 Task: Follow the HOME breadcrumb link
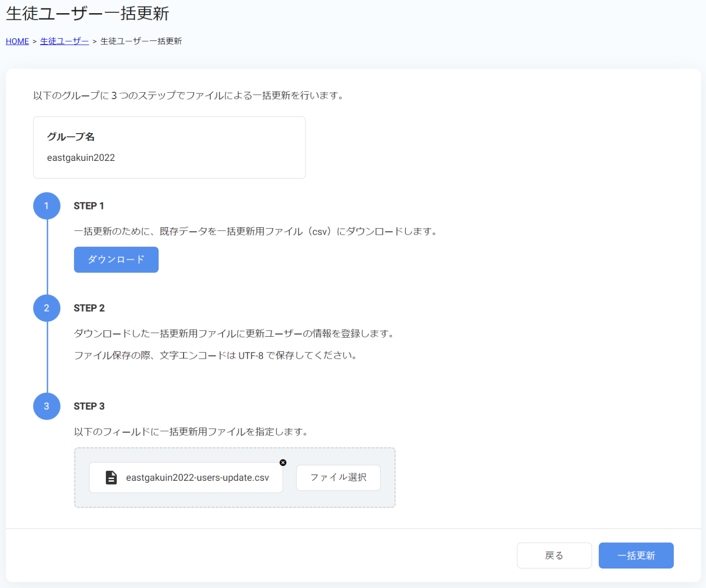coord(17,41)
